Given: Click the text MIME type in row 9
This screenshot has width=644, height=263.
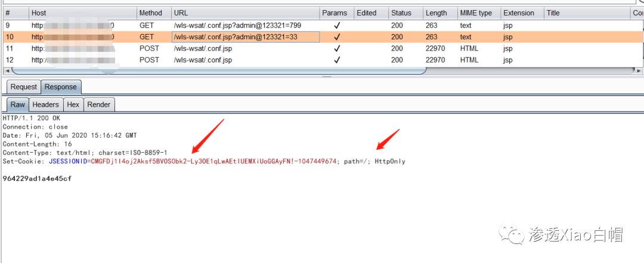Looking at the screenshot, I should 466,26.
